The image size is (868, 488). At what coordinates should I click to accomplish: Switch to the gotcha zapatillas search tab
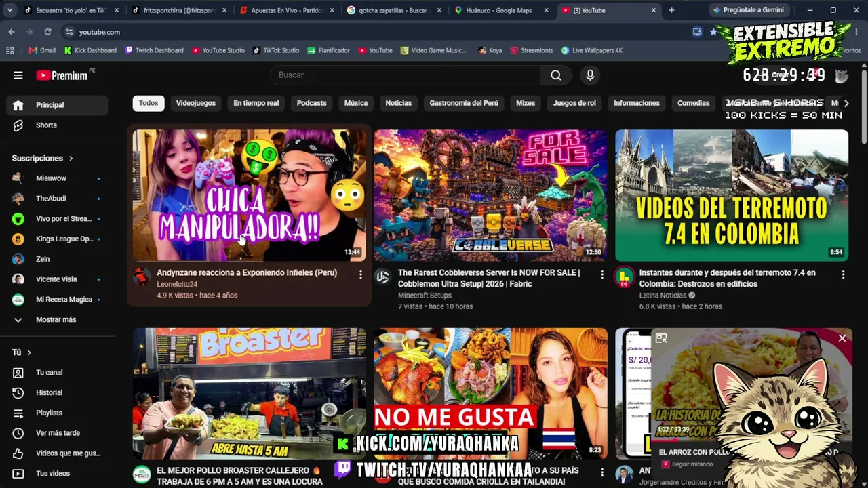395,10
